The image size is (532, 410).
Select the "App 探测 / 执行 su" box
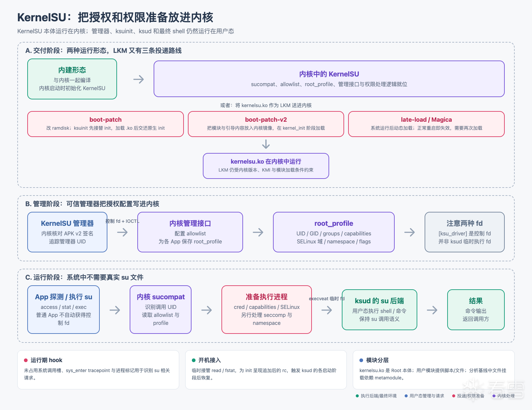64,310
